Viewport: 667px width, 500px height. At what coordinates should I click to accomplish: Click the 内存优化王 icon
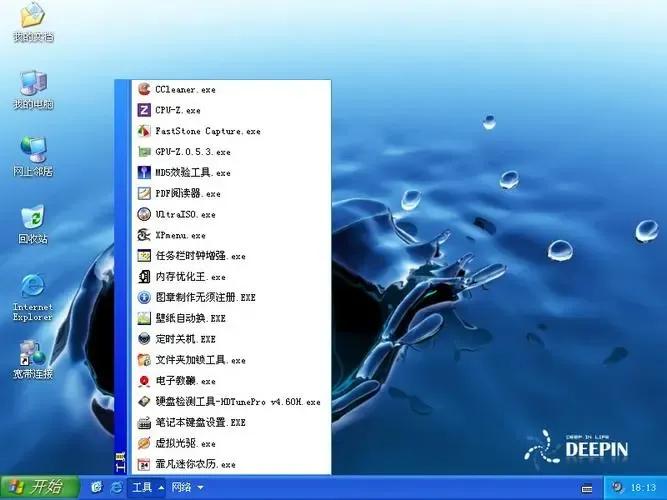click(144, 277)
